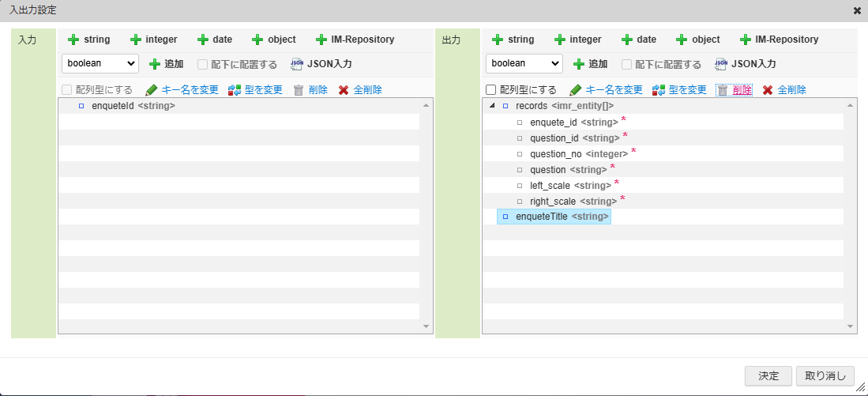
Task: Click JSON入力 icon in output panel
Action: 721,64
